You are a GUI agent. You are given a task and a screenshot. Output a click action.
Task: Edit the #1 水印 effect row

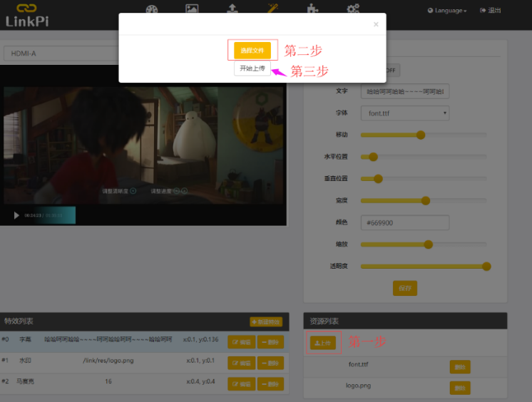tap(241, 363)
